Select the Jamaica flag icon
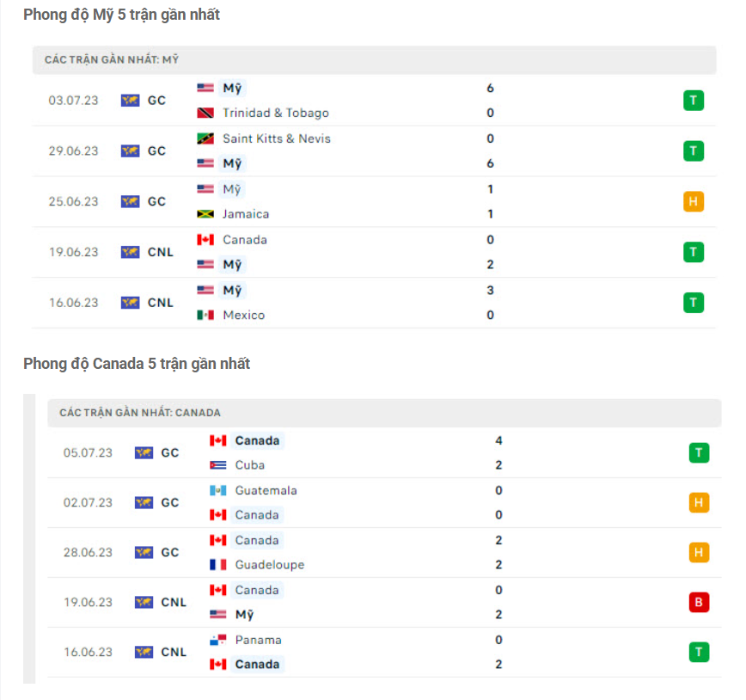 206,214
